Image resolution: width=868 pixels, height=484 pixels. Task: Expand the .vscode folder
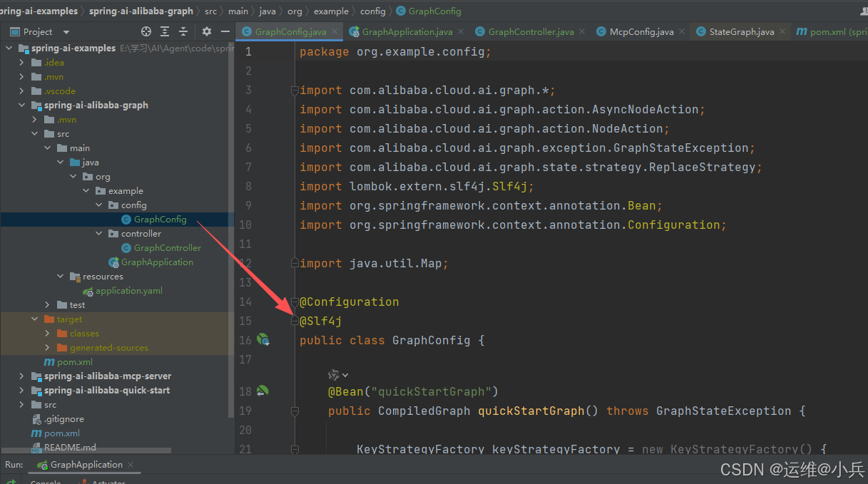pyautogui.click(x=22, y=91)
